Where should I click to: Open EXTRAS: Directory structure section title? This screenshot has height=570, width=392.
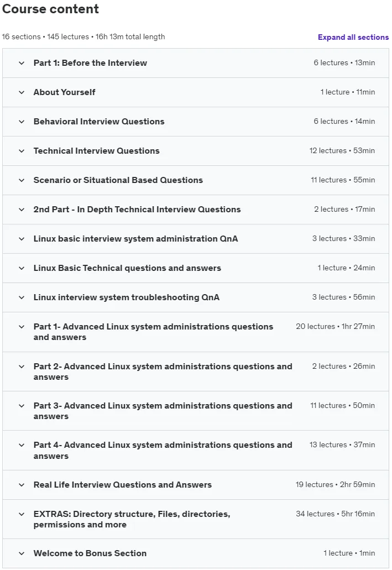click(x=132, y=519)
